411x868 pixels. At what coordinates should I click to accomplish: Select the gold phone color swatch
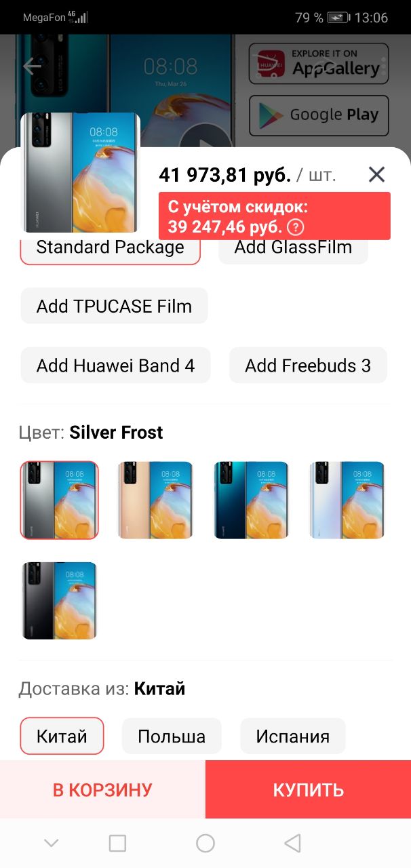click(x=155, y=500)
